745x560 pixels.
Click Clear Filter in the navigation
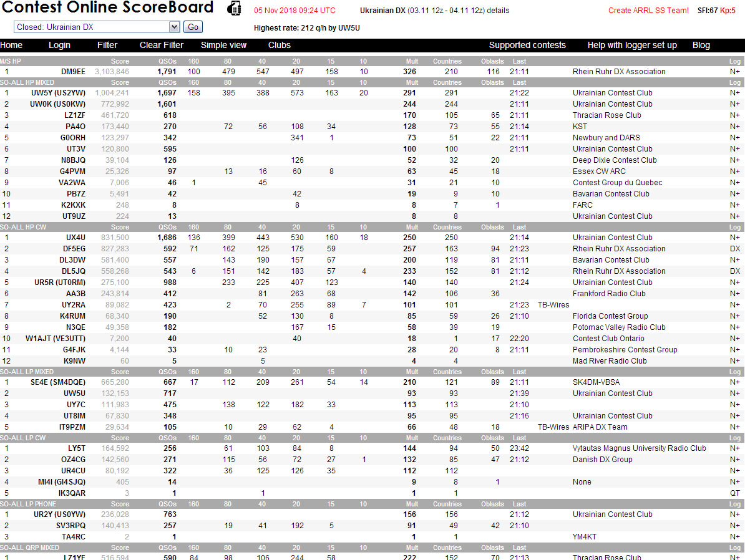[161, 44]
